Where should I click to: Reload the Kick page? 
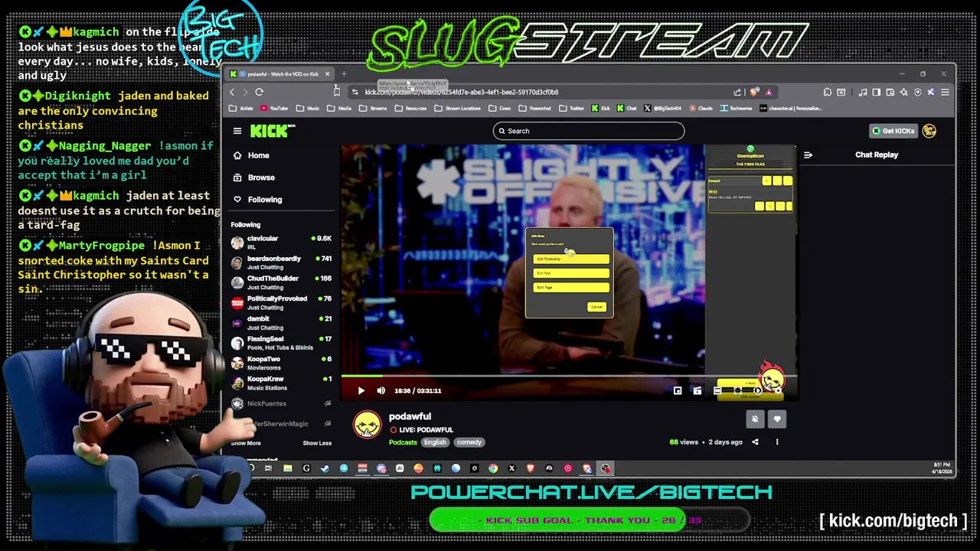coord(260,92)
